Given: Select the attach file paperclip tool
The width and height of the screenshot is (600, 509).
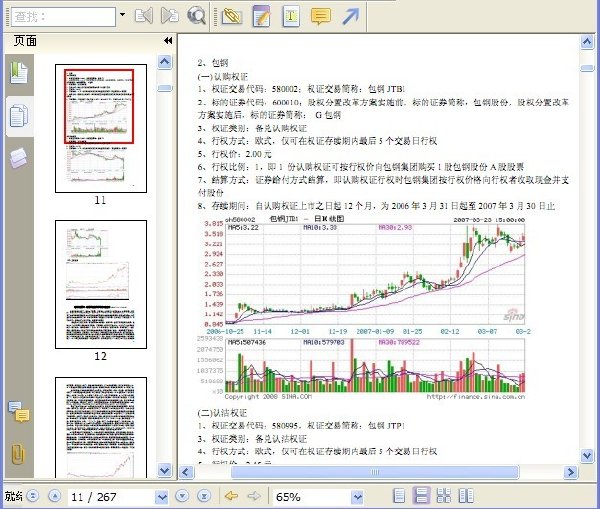Looking at the screenshot, I should 232,16.
